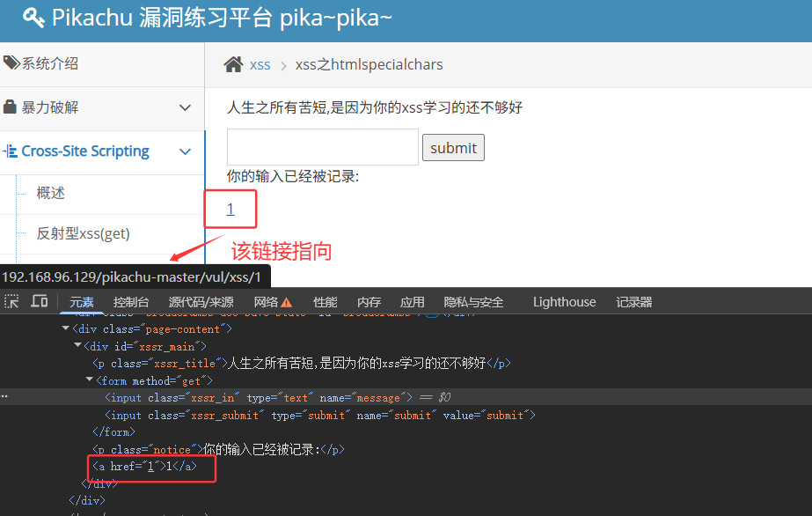The height and width of the screenshot is (516, 812).
Task: Click the tag icon beside 系统介绍
Action: (x=11, y=63)
